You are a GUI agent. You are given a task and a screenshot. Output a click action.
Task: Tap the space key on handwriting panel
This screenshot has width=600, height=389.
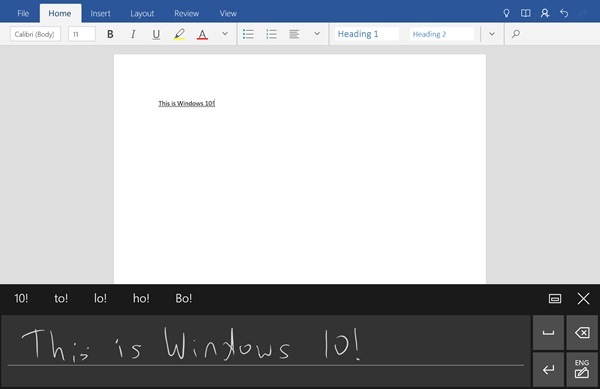[x=548, y=333]
